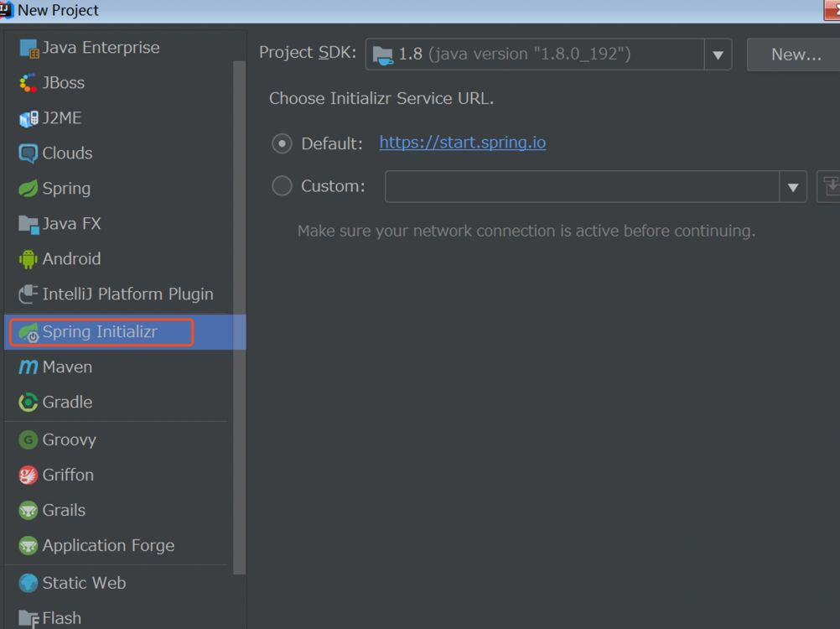Expand the Custom URL dropdown arrow

[793, 187]
